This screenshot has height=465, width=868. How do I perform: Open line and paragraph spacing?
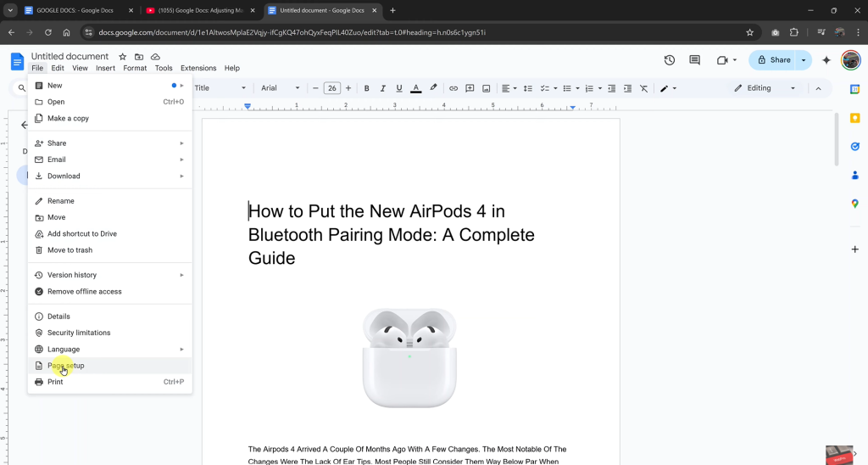pos(528,88)
